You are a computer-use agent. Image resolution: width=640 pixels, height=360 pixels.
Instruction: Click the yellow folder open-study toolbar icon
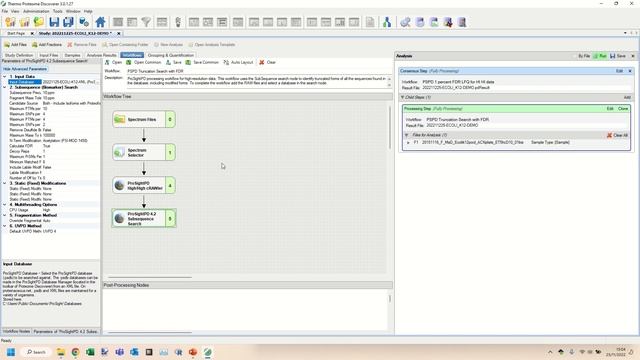[39, 22]
